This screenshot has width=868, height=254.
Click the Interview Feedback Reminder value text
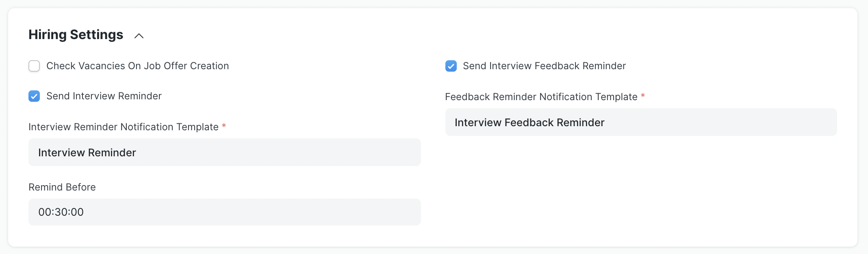pyautogui.click(x=529, y=123)
